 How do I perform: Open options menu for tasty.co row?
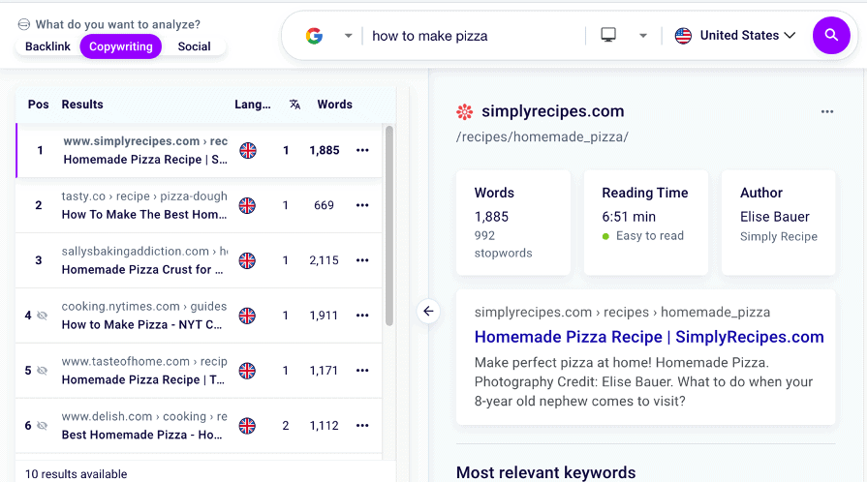[362, 205]
